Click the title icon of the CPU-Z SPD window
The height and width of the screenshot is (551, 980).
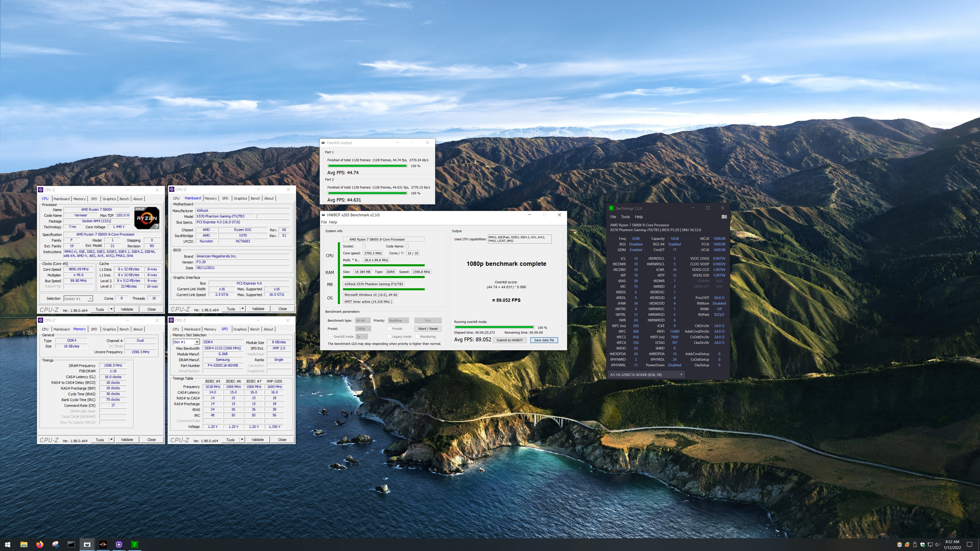[171, 320]
